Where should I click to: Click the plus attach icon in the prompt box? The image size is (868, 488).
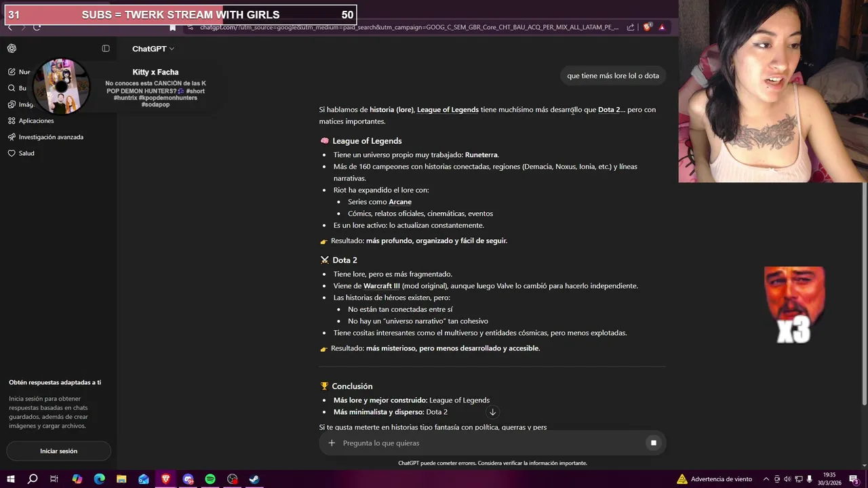click(332, 443)
